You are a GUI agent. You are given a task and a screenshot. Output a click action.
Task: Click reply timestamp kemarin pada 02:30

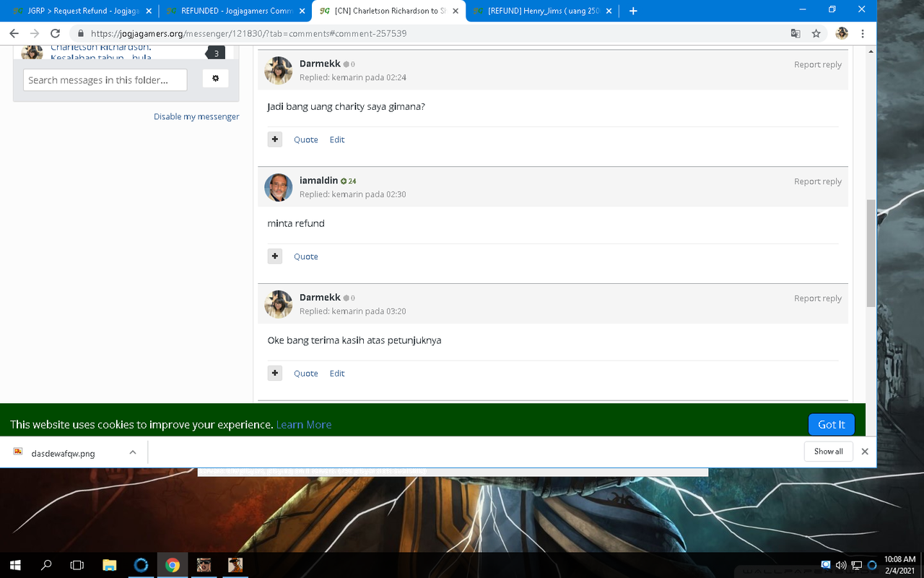tap(369, 194)
